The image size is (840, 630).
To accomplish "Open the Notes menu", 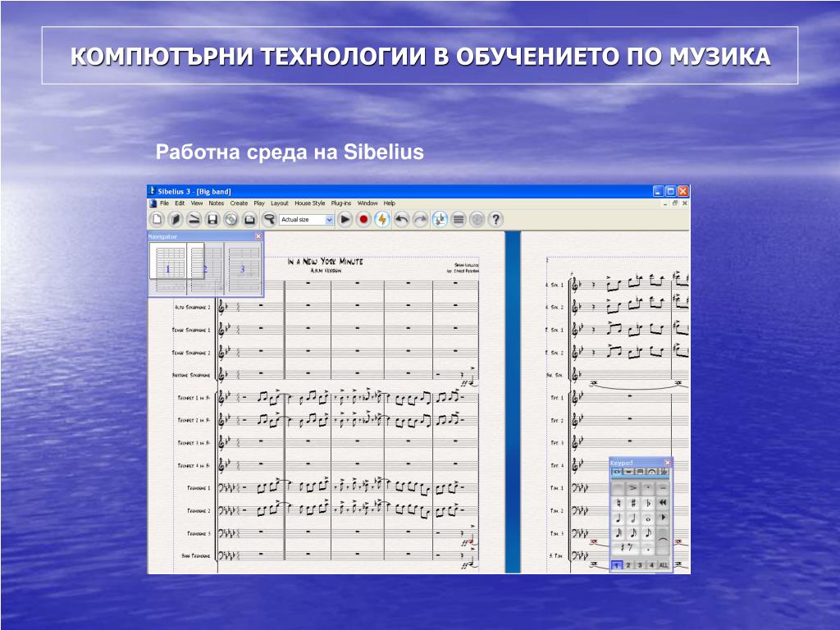I will point(217,203).
